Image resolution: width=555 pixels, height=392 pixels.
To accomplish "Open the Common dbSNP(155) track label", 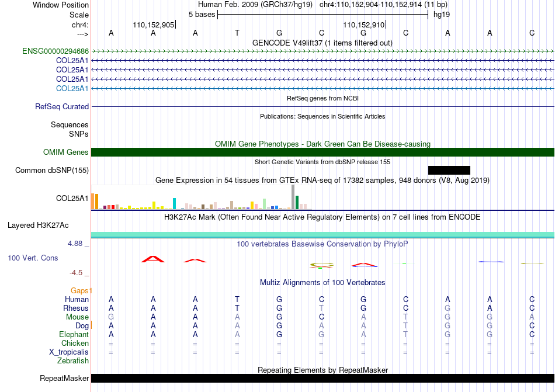I will click(x=52, y=170).
